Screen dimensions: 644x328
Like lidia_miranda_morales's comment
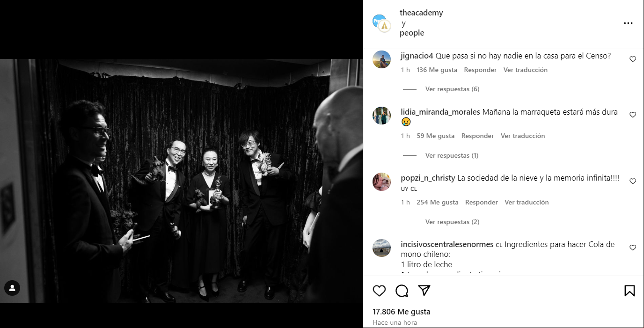[x=633, y=115]
